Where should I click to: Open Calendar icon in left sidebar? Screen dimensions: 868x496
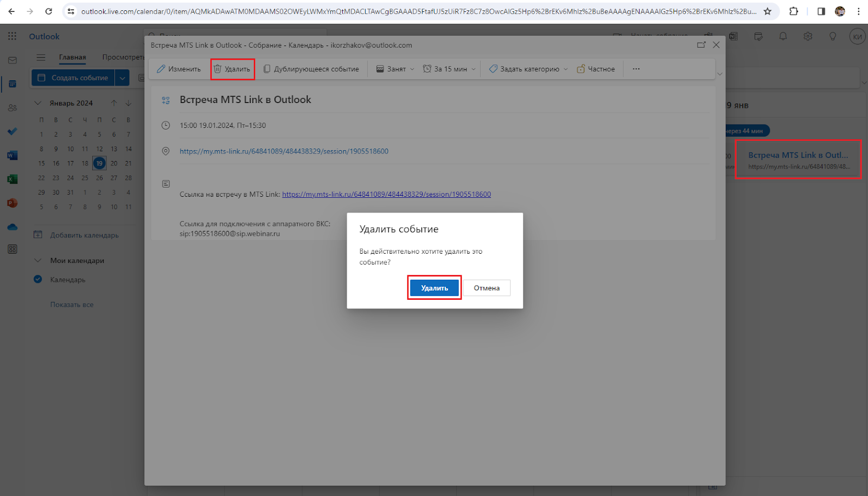point(12,84)
